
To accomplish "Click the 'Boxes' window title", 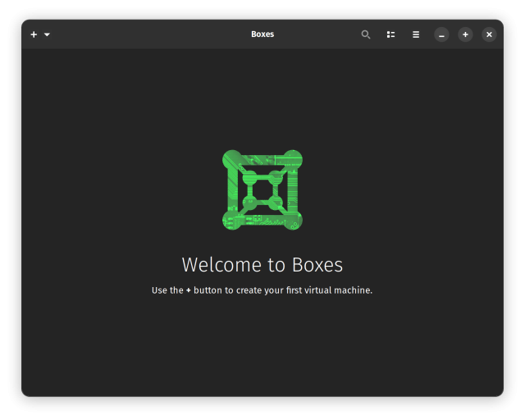I will pyautogui.click(x=262, y=34).
